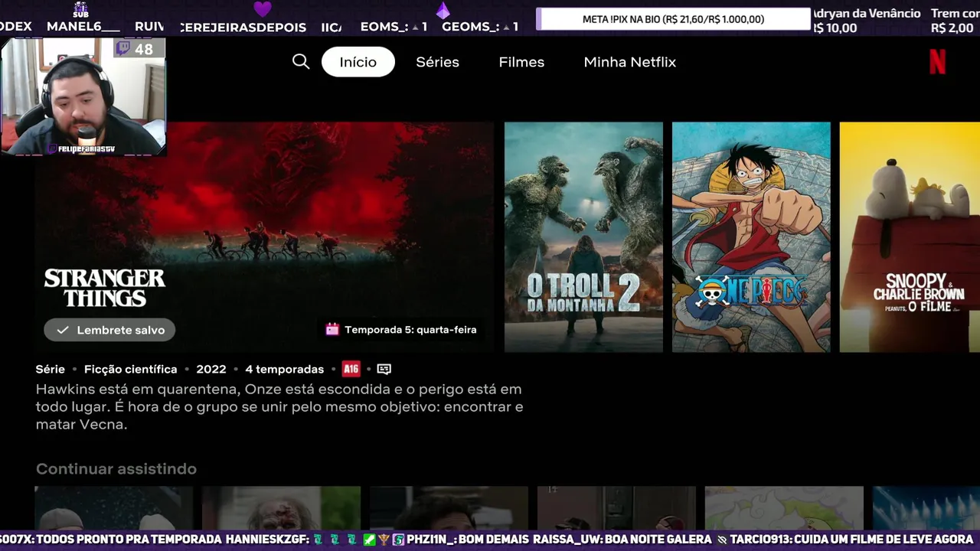Image resolution: width=980 pixels, height=551 pixels.
Task: Click the A16 age rating badge
Action: (x=351, y=369)
